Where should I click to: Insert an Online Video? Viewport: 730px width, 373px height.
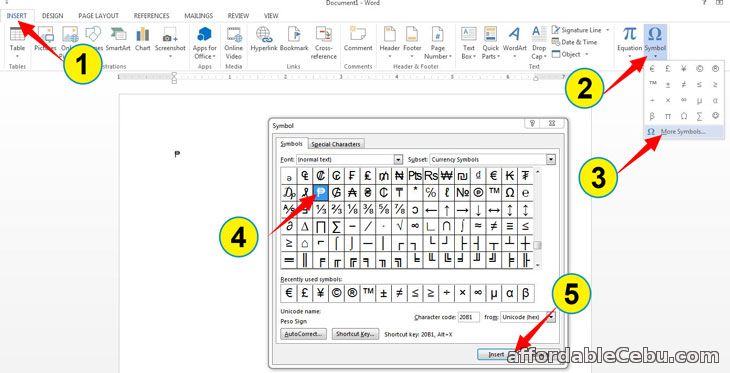click(234, 43)
